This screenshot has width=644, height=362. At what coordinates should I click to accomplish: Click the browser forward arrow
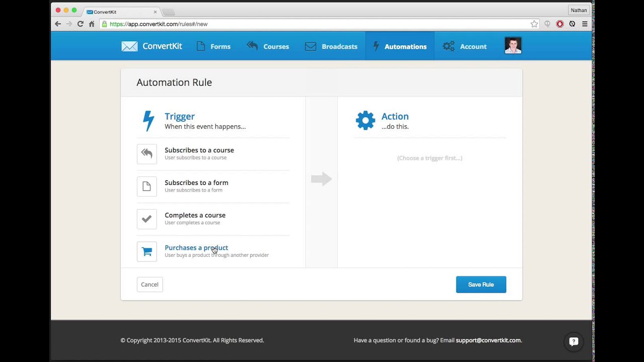69,24
